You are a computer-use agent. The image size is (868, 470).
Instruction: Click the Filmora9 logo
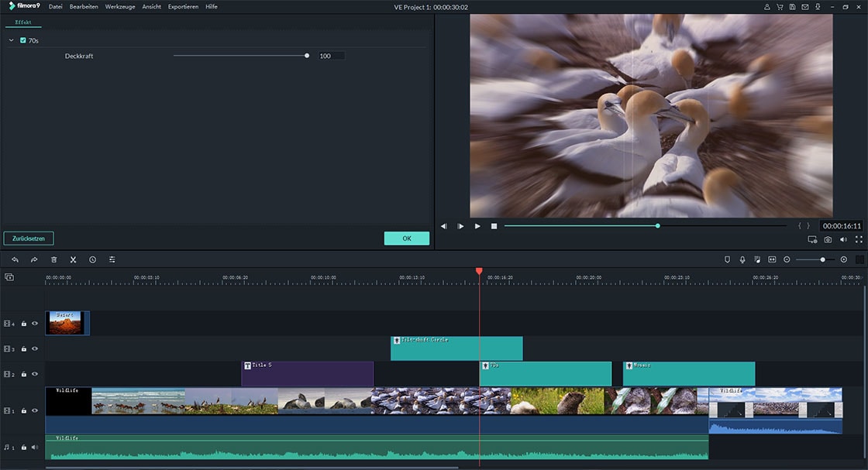coord(24,6)
